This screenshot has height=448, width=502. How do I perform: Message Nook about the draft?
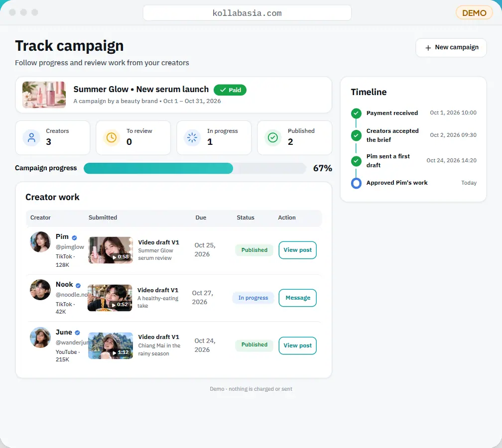[x=297, y=298]
